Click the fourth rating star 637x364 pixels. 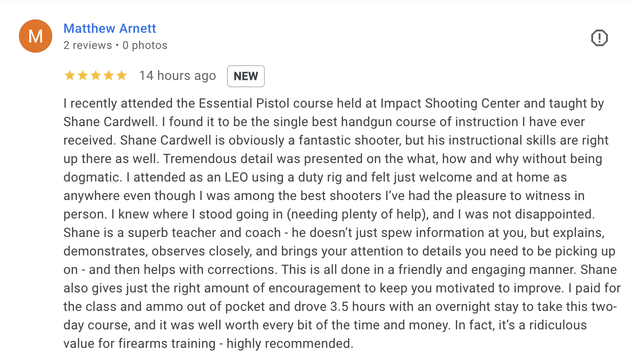(109, 76)
